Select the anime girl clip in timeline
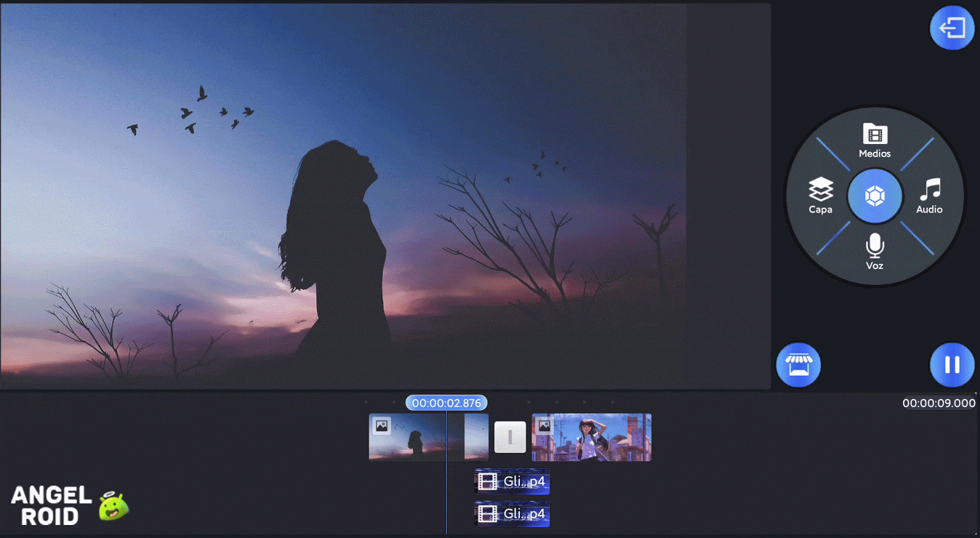Screen dimensions: 980x538 click(x=591, y=437)
